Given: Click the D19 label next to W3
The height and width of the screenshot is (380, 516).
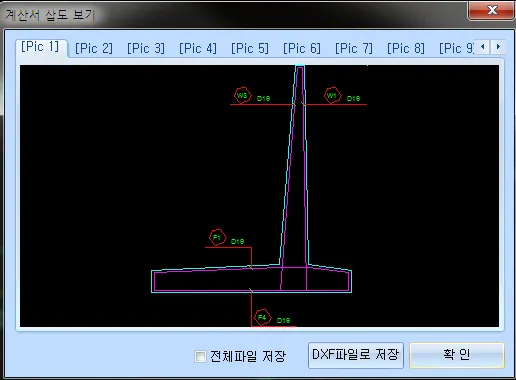Looking at the screenshot, I should (263, 99).
